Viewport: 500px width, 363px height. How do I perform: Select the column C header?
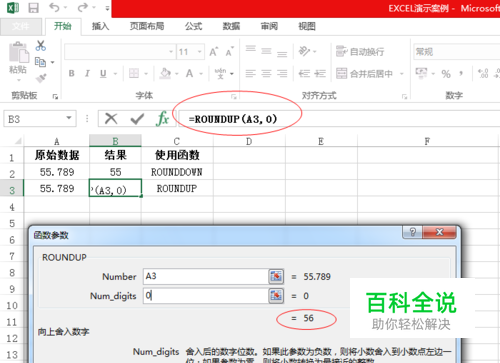(177, 141)
